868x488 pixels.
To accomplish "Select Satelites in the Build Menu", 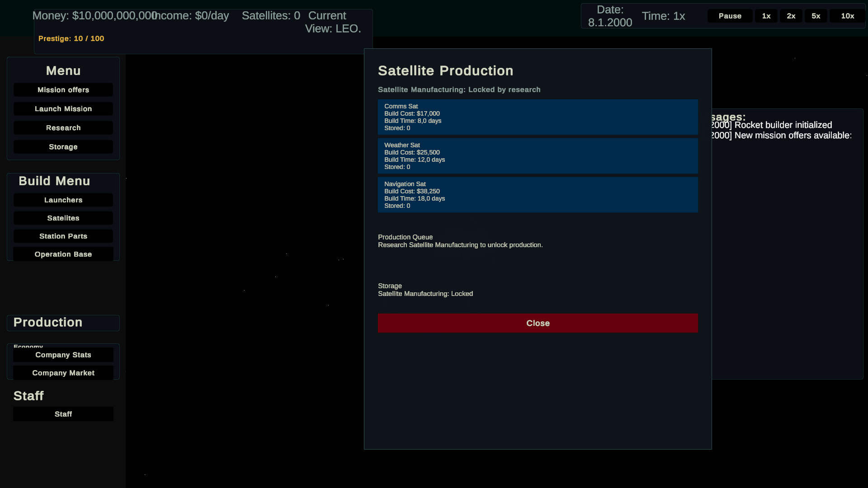I will pos(63,218).
